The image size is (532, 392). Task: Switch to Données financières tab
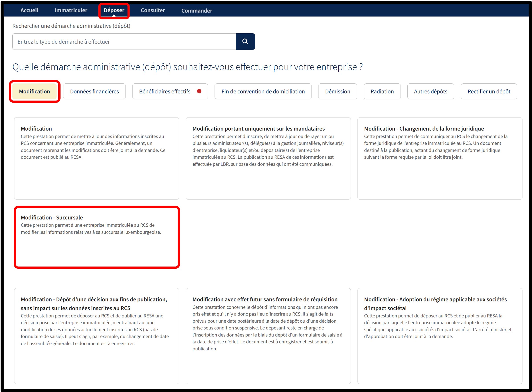pos(94,91)
